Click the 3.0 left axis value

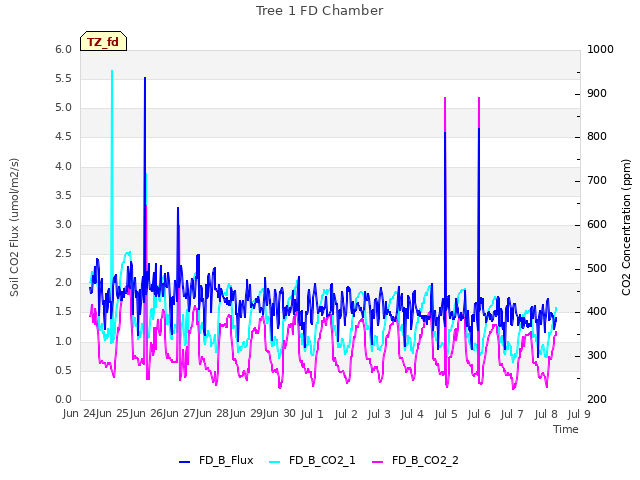click(x=63, y=224)
